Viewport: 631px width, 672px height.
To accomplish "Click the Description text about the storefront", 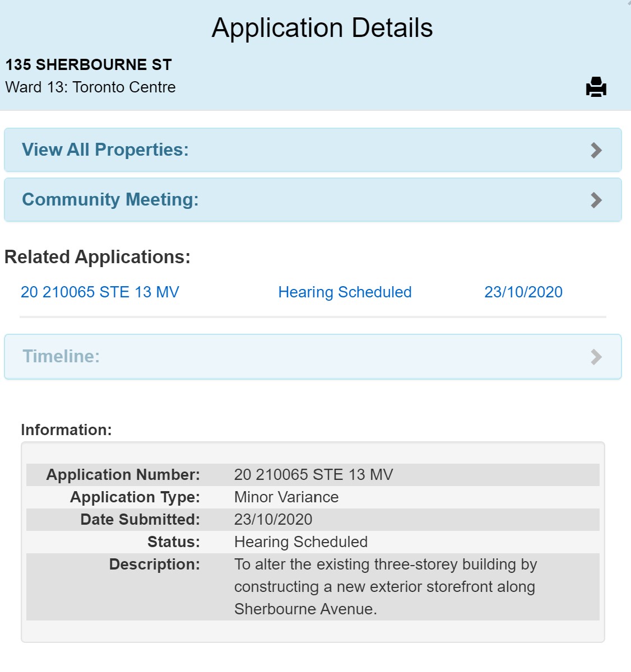I will click(384, 586).
